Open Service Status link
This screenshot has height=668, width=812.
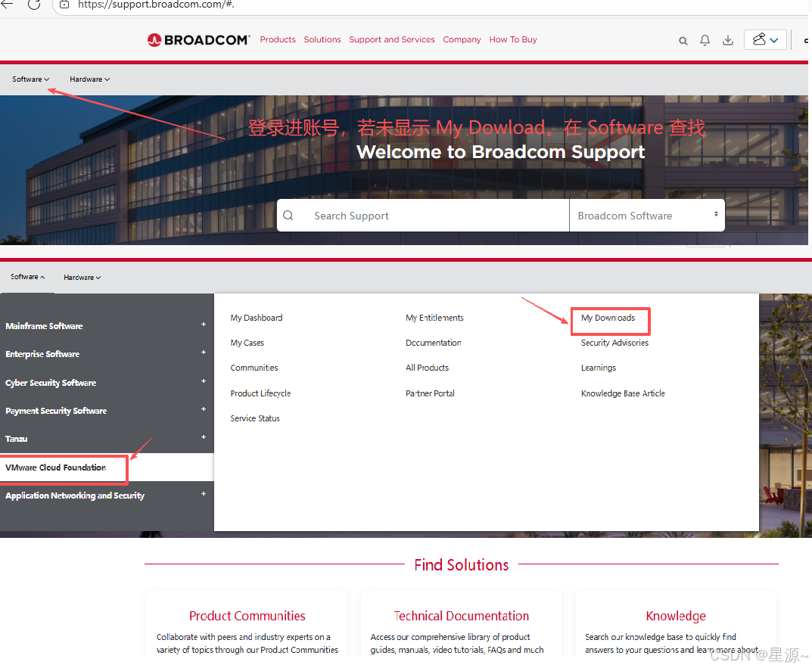(x=255, y=418)
